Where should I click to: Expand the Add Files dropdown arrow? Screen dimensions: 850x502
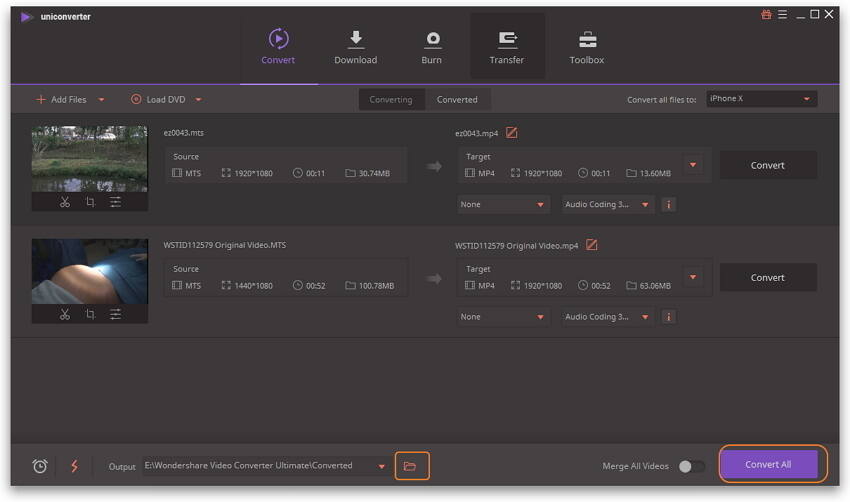(101, 100)
